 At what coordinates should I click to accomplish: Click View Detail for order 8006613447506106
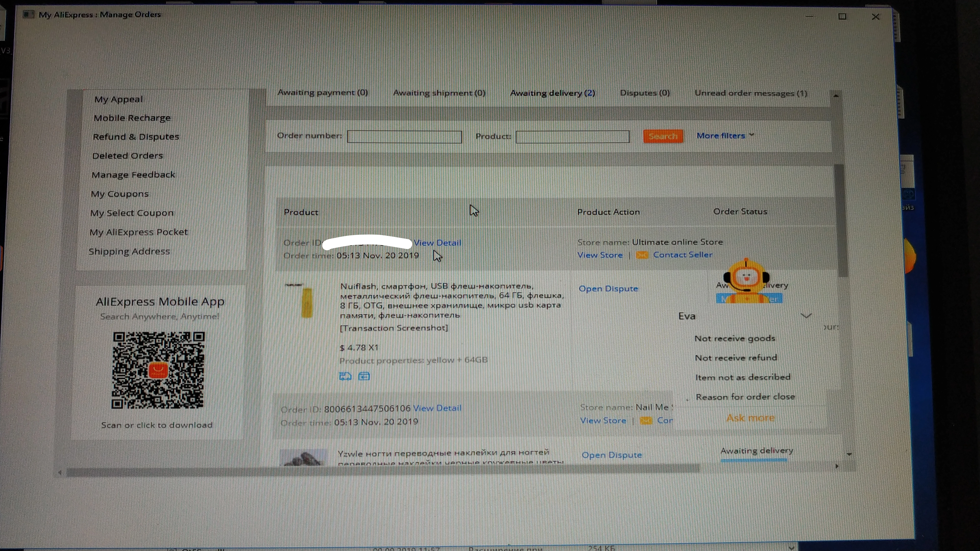coord(437,408)
